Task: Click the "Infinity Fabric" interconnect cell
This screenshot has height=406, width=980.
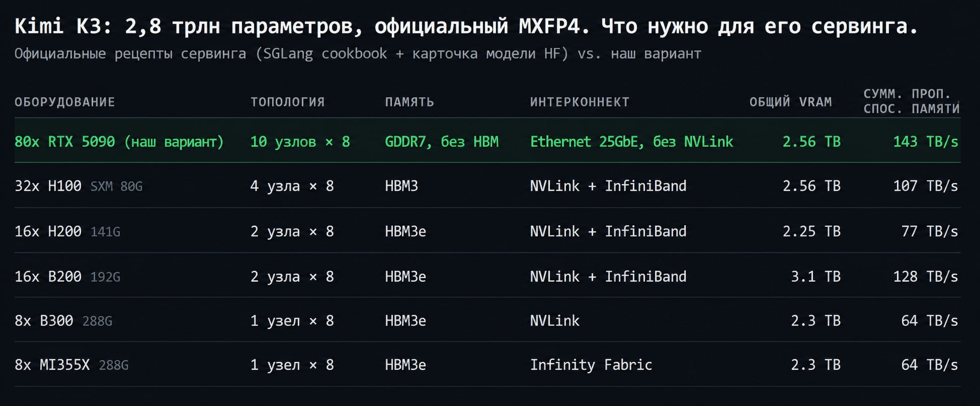Action: (x=591, y=365)
